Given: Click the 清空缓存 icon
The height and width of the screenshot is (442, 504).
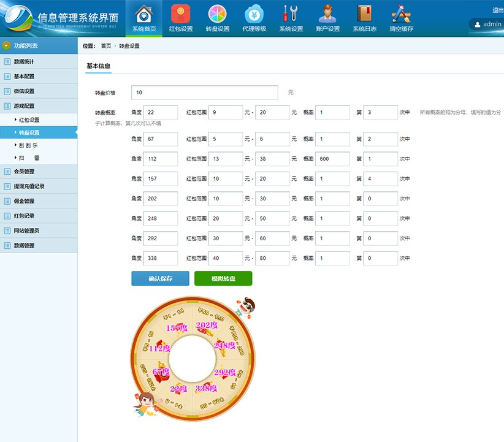Looking at the screenshot, I should point(401,13).
